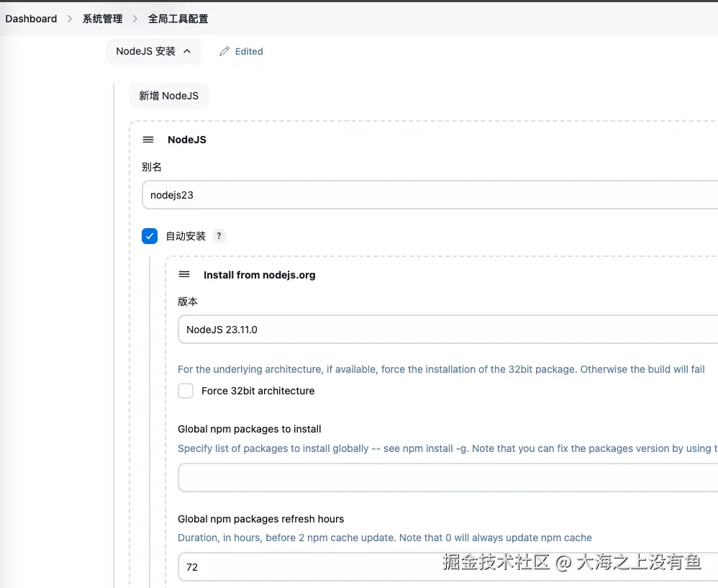Open the 版本 dropdown showing NodeJS 23.11.0
This screenshot has width=718, height=588.
pyautogui.click(x=447, y=329)
